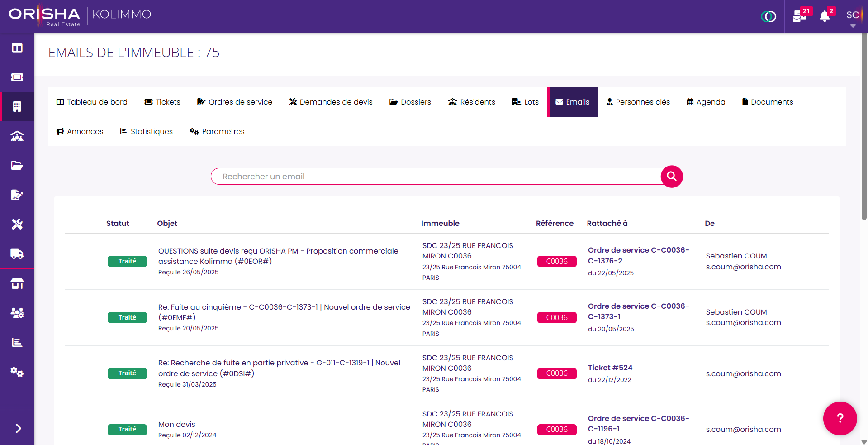The image size is (868, 445).
Task: Open link Ordre de service C-C0036-C-1376-2
Action: [639, 255]
